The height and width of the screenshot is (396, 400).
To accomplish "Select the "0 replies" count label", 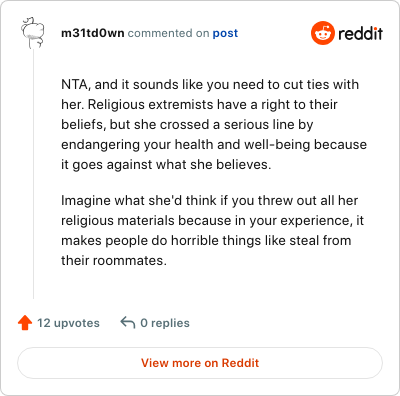I will pyautogui.click(x=165, y=323).
